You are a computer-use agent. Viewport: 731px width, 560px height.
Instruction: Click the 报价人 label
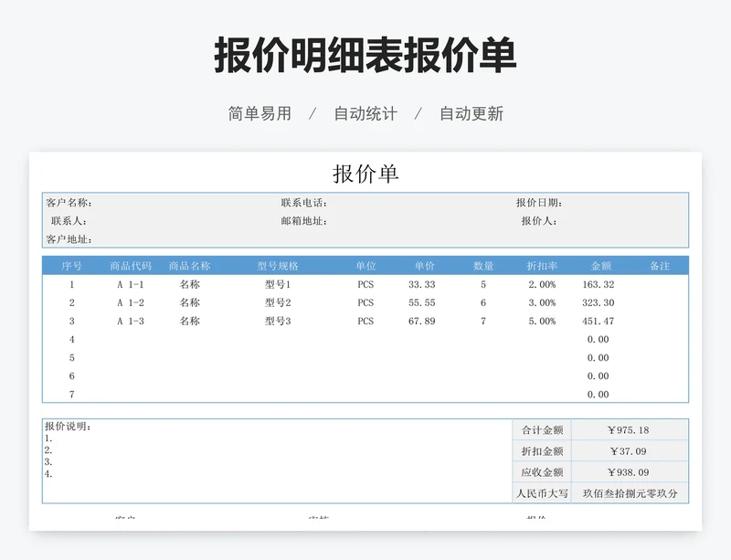[x=539, y=221]
